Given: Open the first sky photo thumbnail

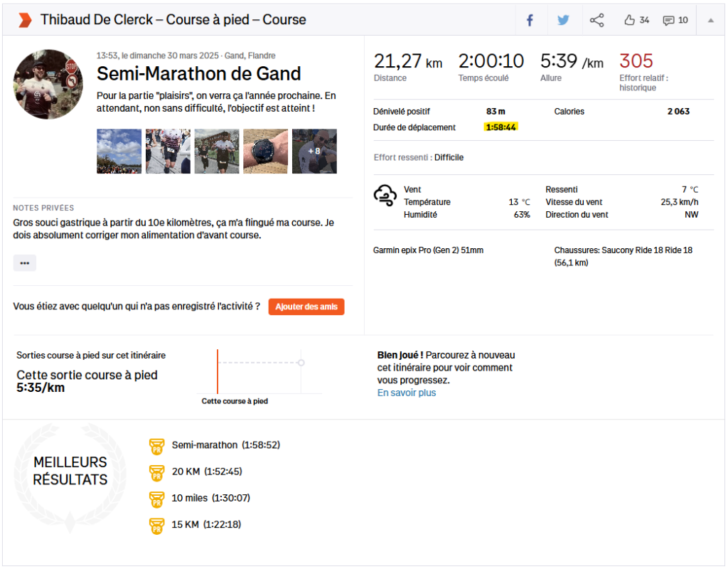Looking at the screenshot, I should 119,151.
